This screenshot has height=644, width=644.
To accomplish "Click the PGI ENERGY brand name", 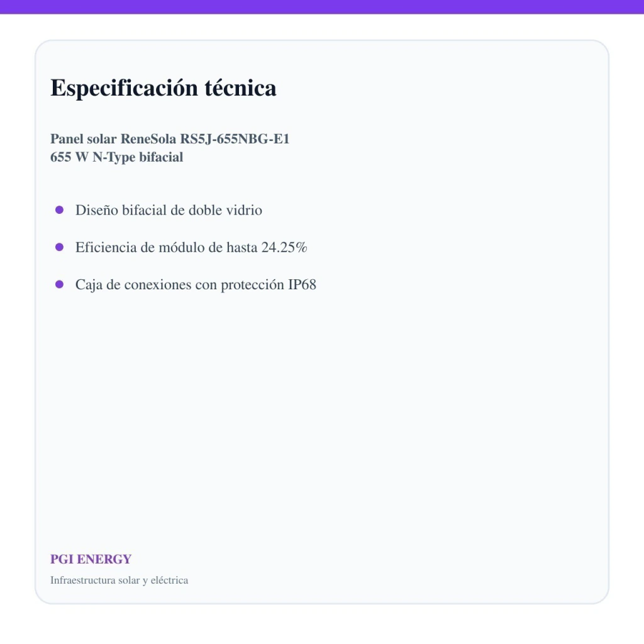I will (91, 559).
